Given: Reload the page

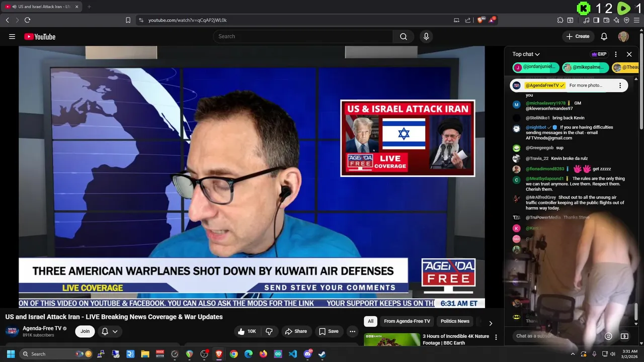Looking at the screenshot, I should click(x=27, y=20).
